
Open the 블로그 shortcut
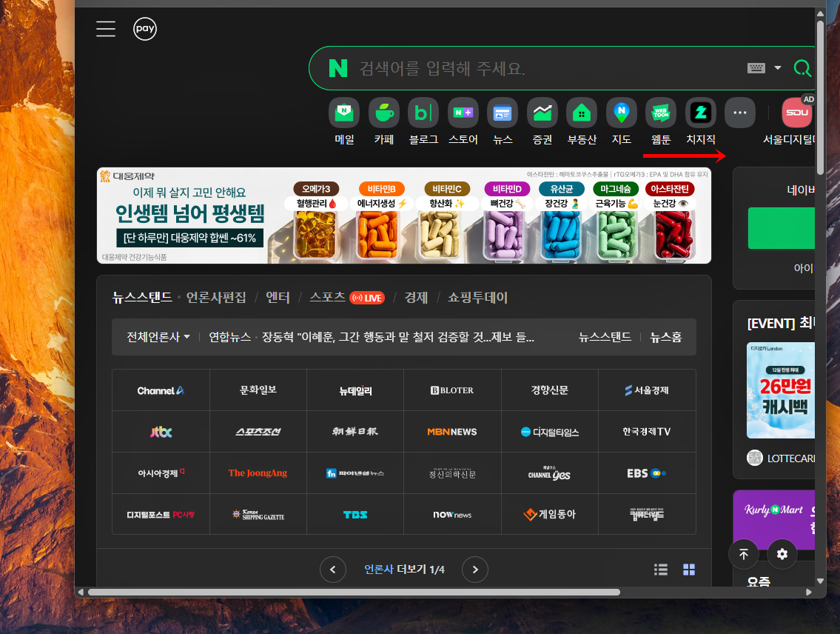pyautogui.click(x=423, y=121)
